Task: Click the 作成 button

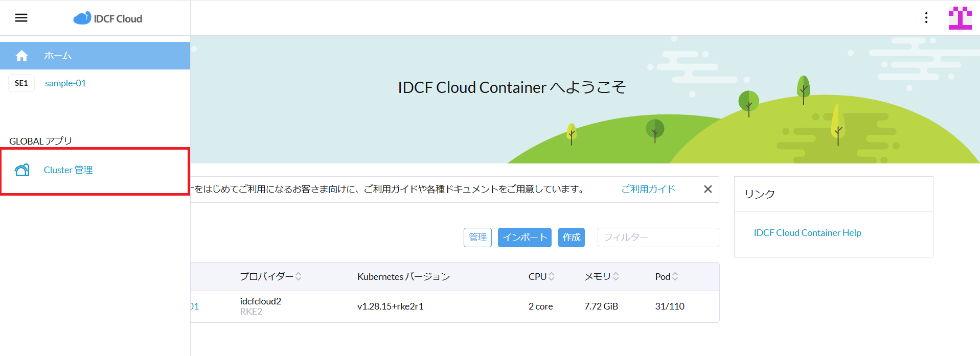Action: (572, 238)
